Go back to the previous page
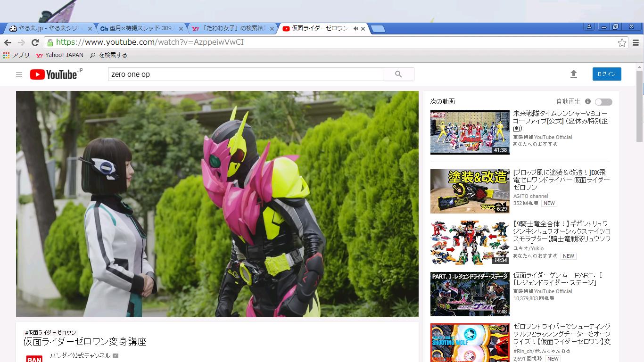The height and width of the screenshot is (362, 644). pos(8,42)
